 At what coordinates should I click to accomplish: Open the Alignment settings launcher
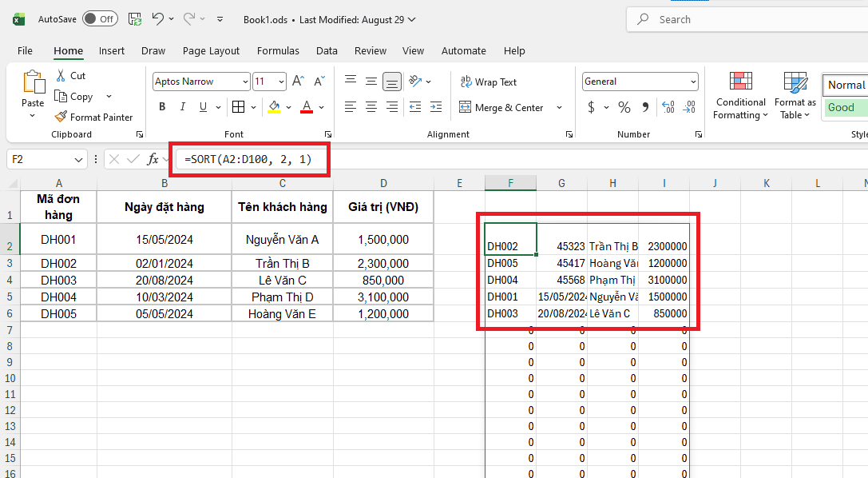(x=569, y=134)
